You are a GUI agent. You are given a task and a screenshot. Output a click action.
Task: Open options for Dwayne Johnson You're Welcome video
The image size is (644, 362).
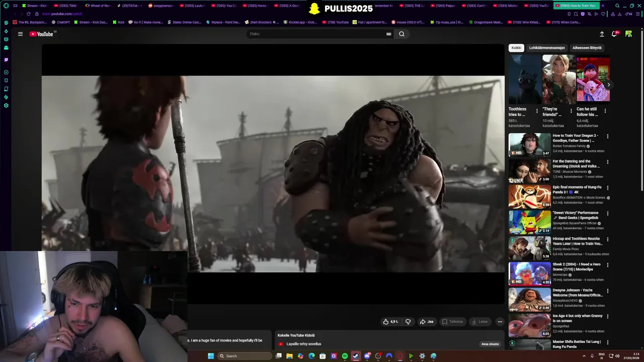tap(607, 291)
